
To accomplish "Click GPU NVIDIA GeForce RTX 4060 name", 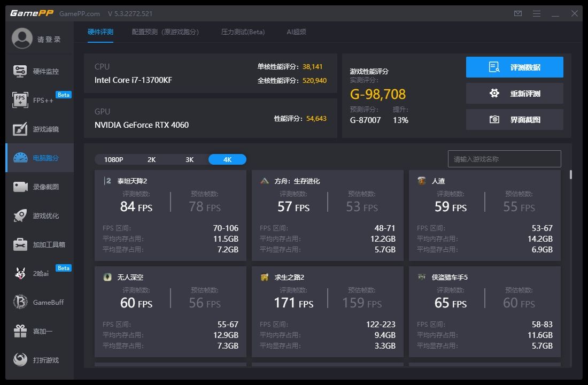I will click(141, 125).
